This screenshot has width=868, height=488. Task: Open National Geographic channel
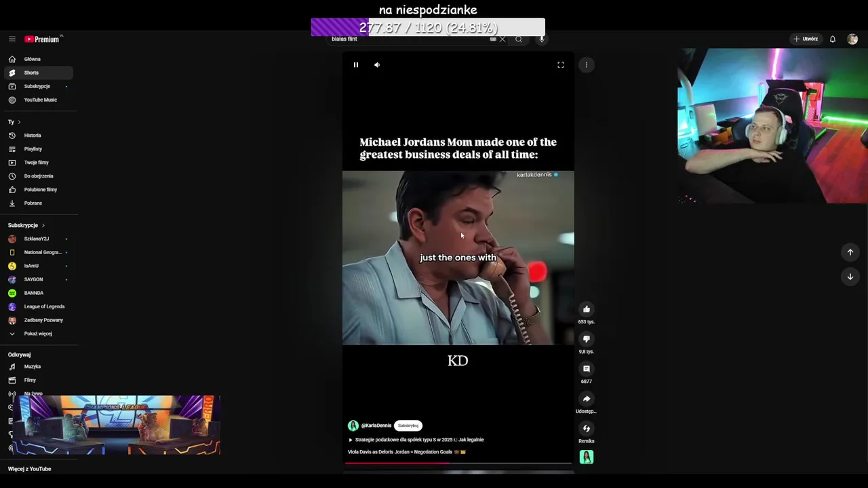point(38,252)
